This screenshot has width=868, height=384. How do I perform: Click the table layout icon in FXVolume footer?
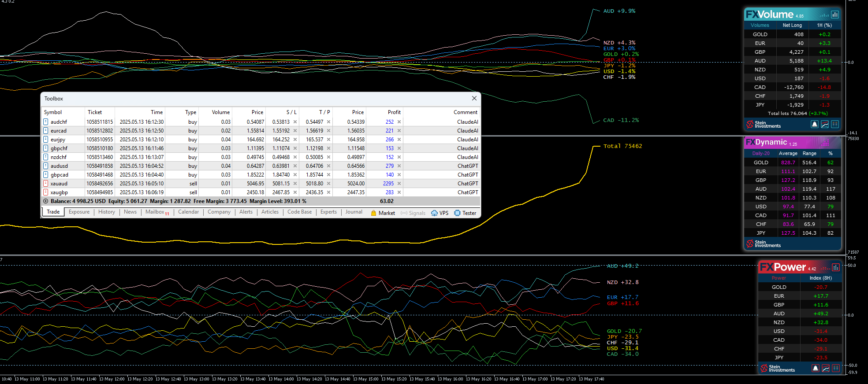click(x=834, y=125)
